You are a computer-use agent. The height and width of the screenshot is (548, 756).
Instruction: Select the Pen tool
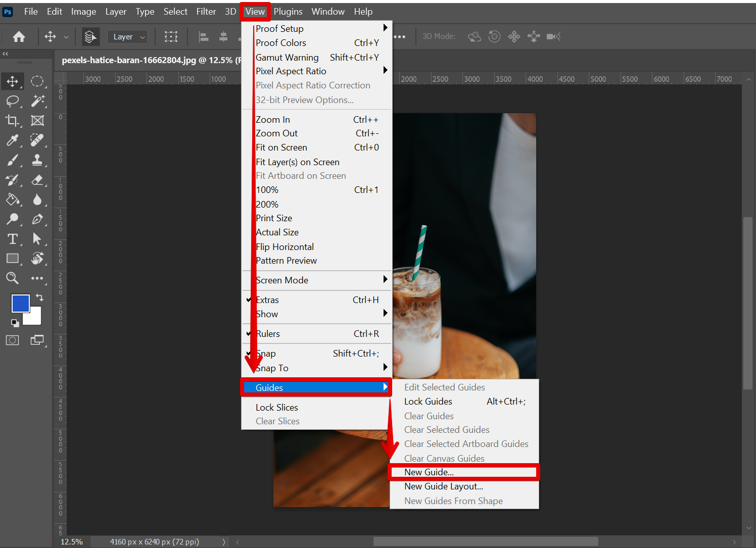click(x=38, y=219)
